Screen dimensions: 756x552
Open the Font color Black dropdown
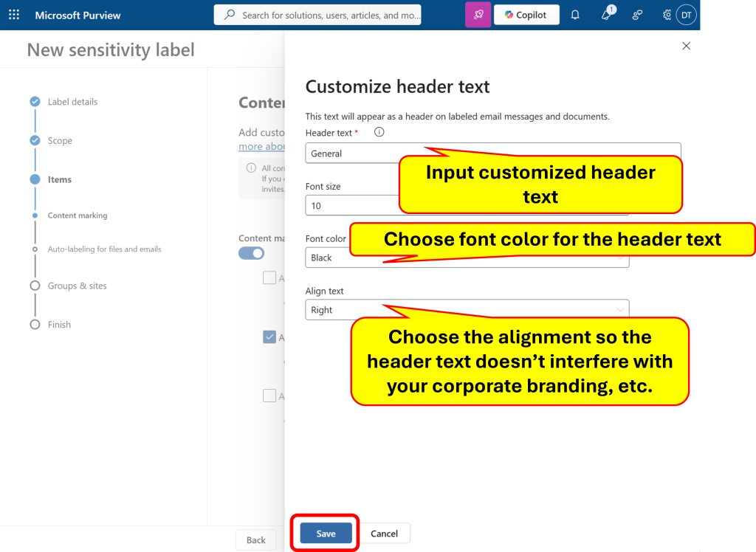pos(467,258)
